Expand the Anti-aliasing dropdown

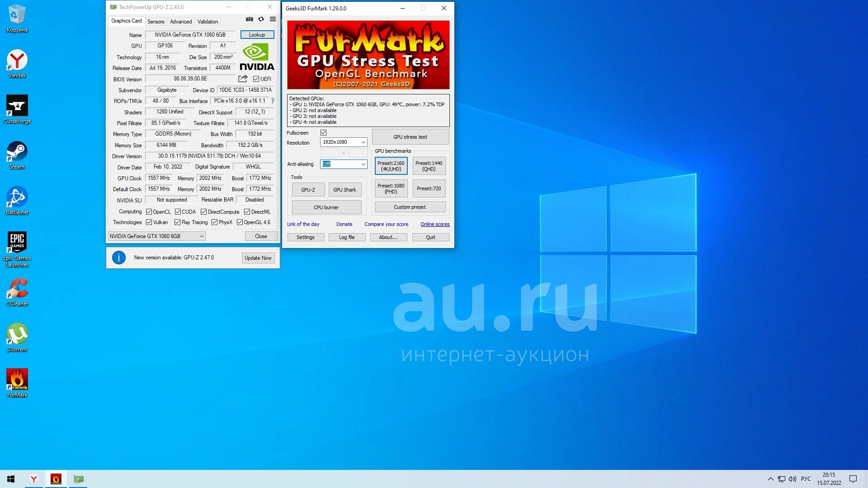344,164
